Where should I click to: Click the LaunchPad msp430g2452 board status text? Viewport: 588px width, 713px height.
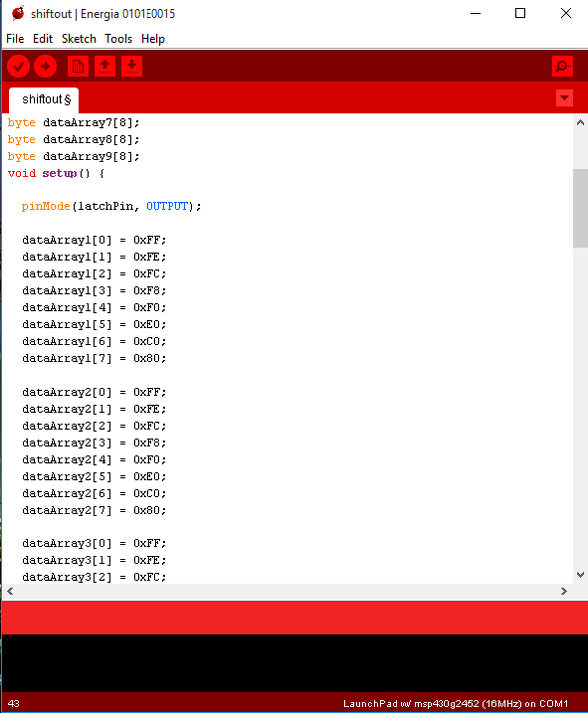click(455, 703)
